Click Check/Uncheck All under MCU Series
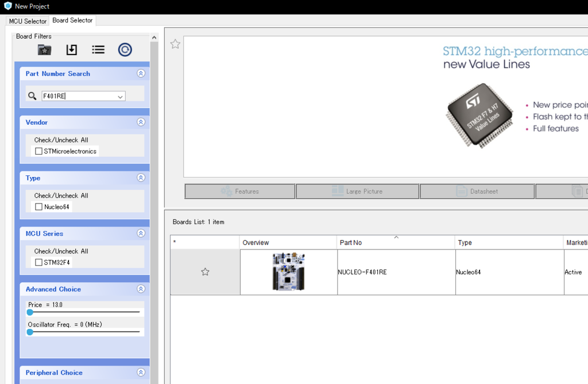The image size is (588, 384). [x=61, y=251]
